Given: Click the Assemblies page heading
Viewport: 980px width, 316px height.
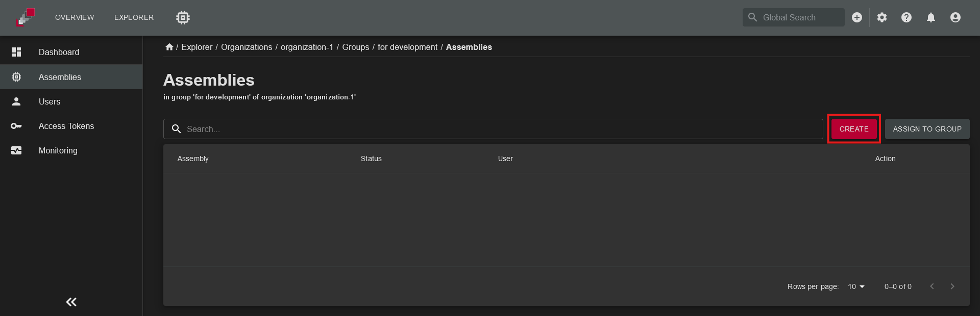Looking at the screenshot, I should [x=209, y=80].
